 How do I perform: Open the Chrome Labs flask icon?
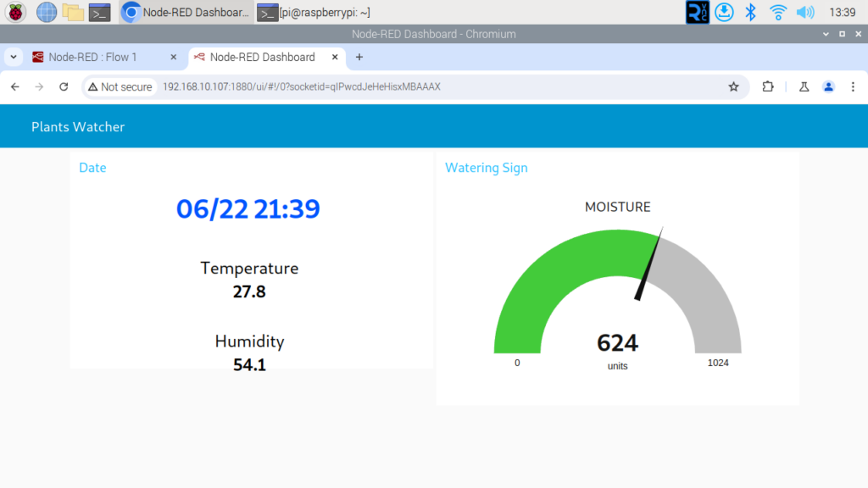point(804,87)
